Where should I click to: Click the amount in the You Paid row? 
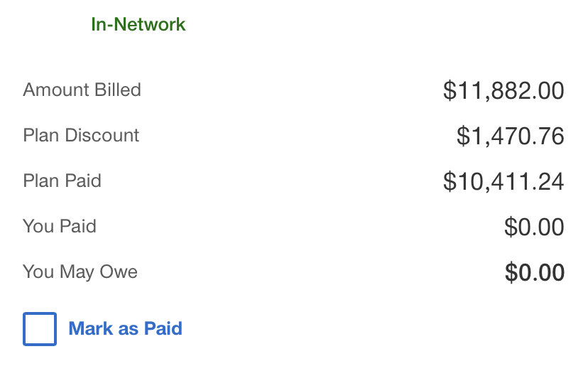(x=534, y=227)
